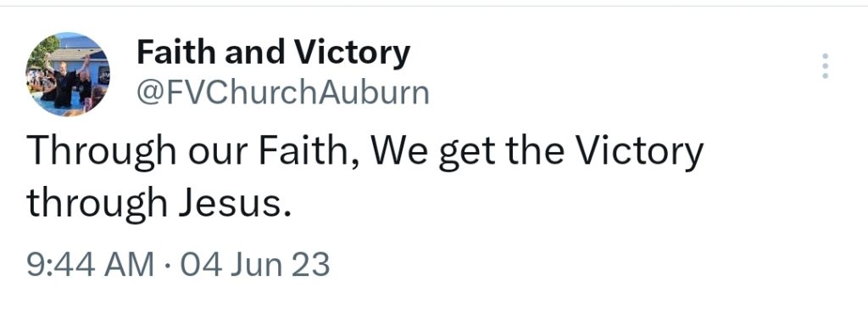The height and width of the screenshot is (309, 868).
Task: Click the 9:44 AM timestamp
Action: click(x=91, y=265)
